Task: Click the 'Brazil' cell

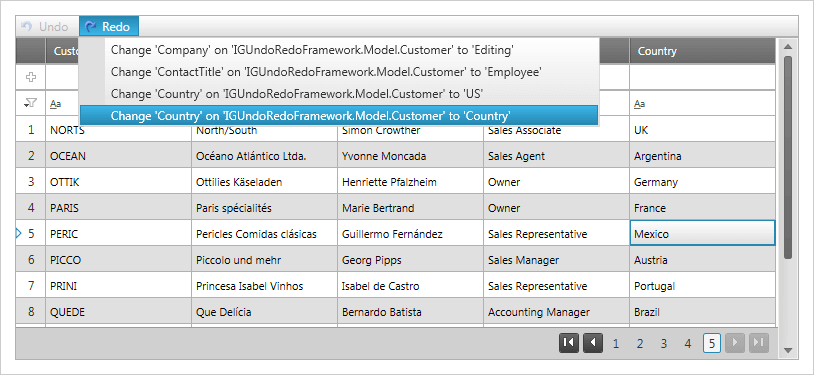Action: 702,312
